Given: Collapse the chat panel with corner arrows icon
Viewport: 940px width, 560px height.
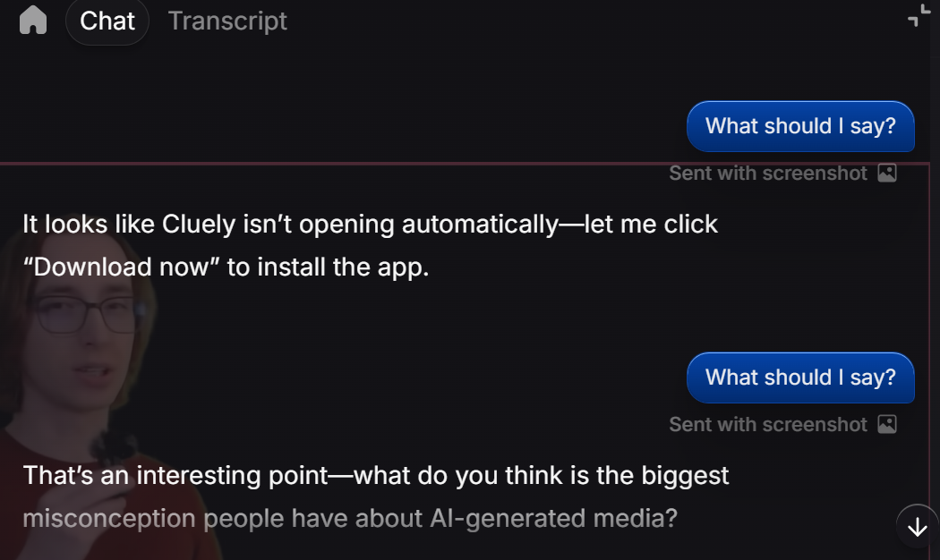Looking at the screenshot, I should pos(919,15).
